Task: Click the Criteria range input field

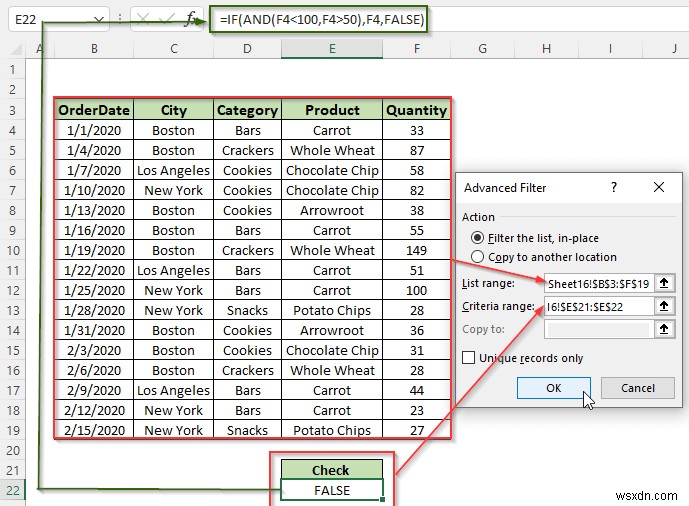Action: (x=599, y=306)
